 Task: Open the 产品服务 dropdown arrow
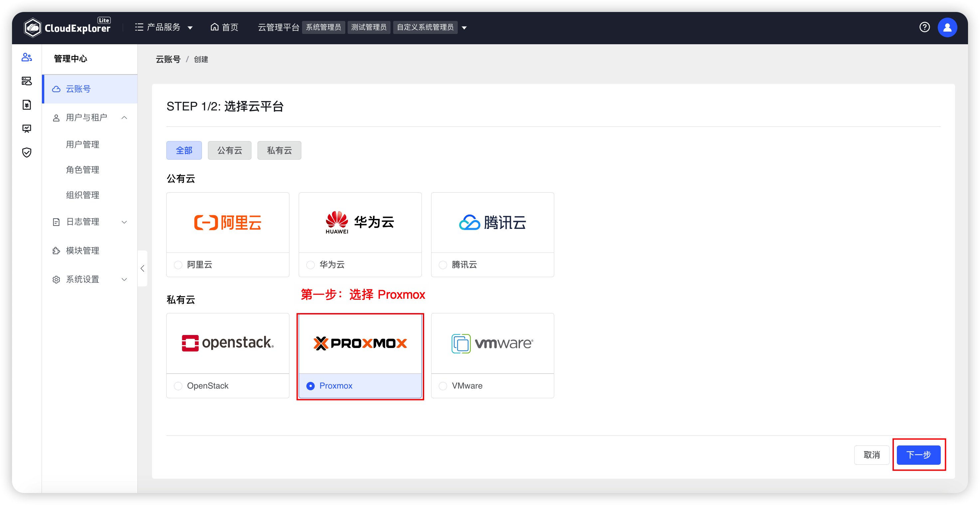point(190,28)
